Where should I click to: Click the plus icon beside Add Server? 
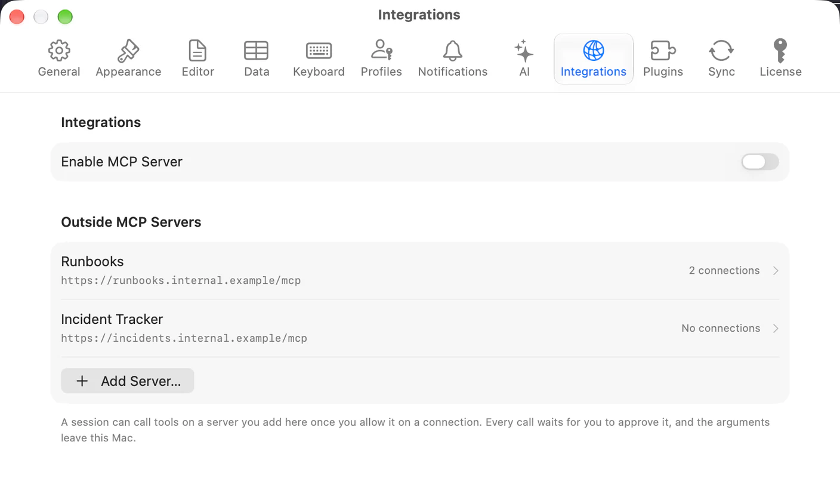point(82,381)
